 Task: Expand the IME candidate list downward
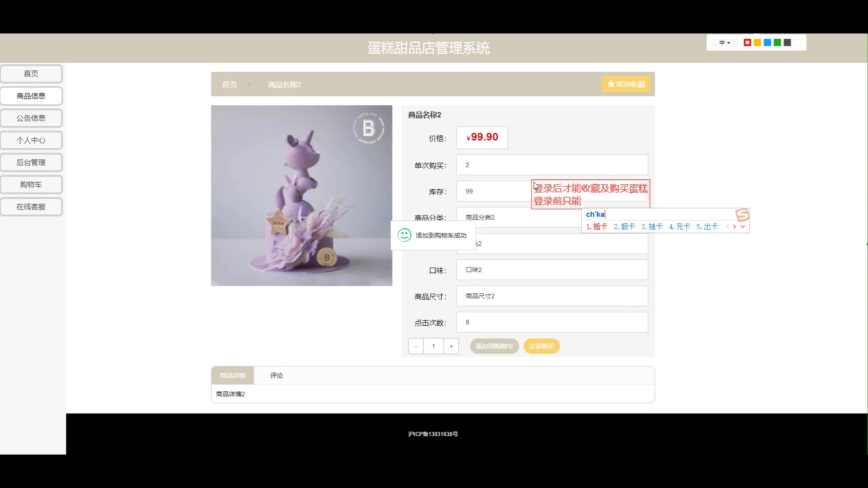[743, 227]
